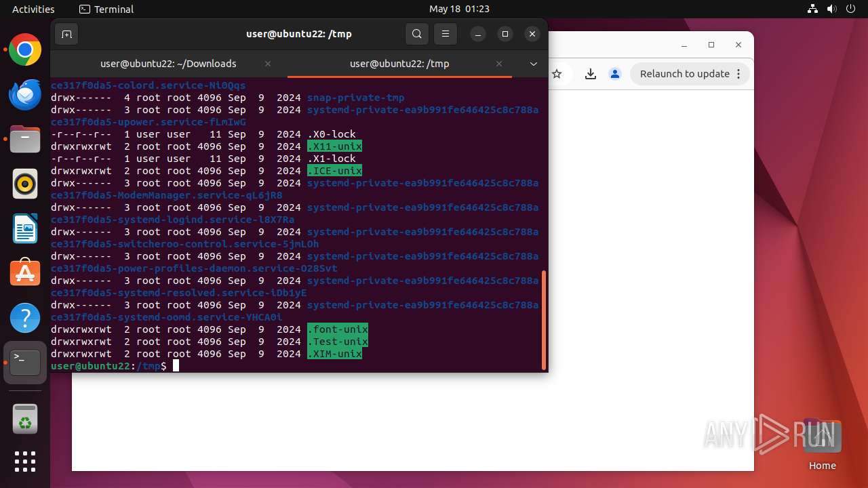Open Help from the dock
Image resolution: width=868 pixels, height=488 pixels.
pos(25,317)
